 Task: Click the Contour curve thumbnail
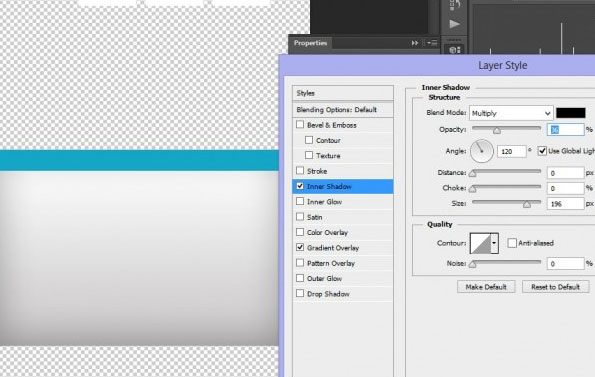tap(480, 243)
